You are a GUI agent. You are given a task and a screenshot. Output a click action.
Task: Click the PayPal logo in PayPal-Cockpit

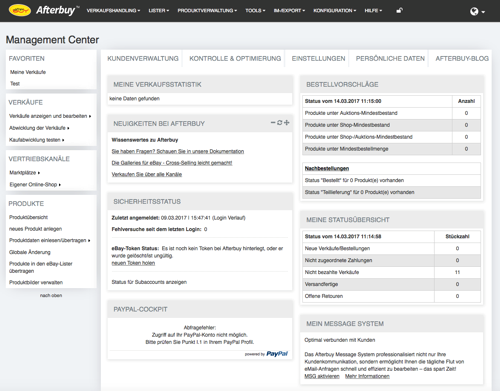277,354
